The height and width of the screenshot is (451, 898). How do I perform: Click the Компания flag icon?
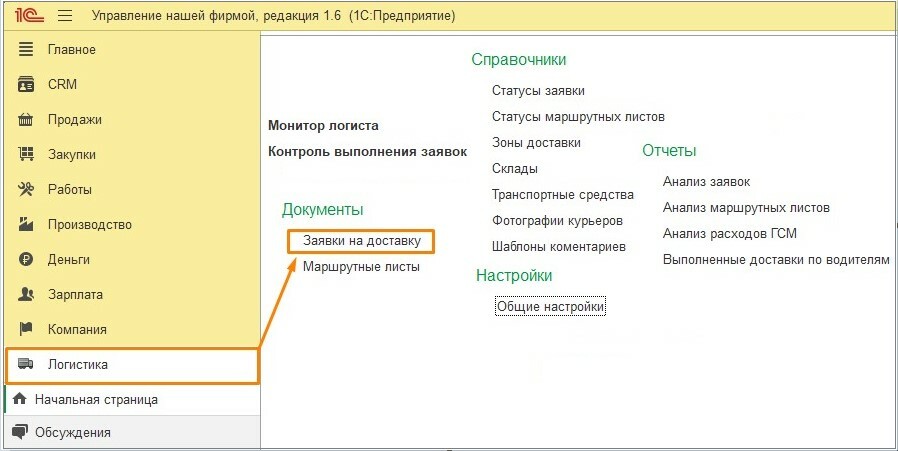point(26,329)
